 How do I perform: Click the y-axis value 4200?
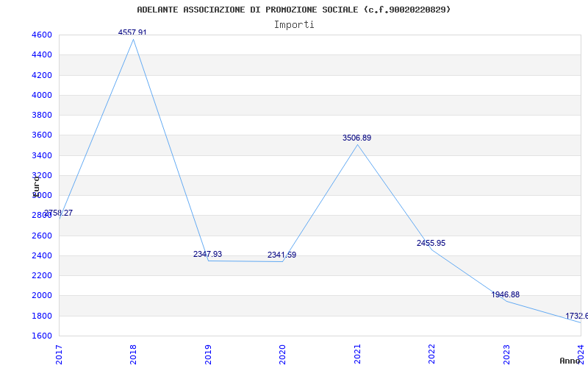point(42,75)
